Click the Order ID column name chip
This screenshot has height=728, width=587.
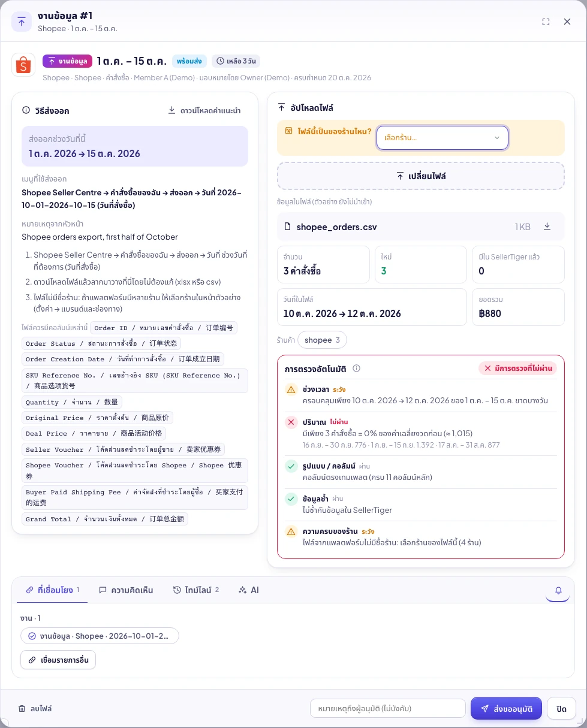point(164,328)
